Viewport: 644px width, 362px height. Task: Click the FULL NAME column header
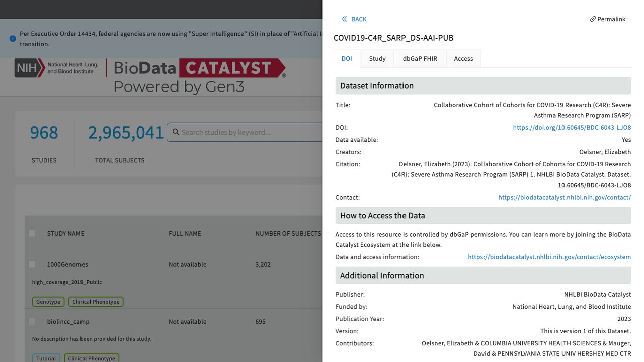click(185, 234)
